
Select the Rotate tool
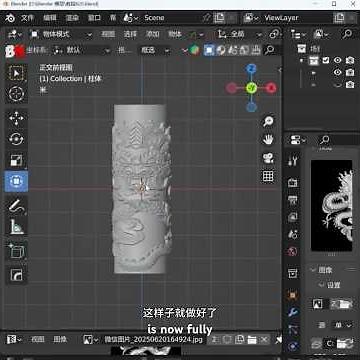pos(16,139)
